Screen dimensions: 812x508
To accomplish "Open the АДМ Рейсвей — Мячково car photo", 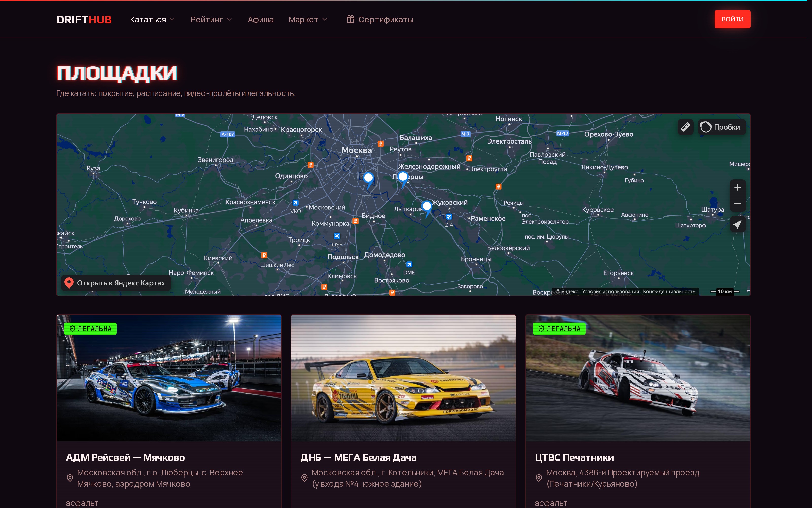I will (x=169, y=378).
